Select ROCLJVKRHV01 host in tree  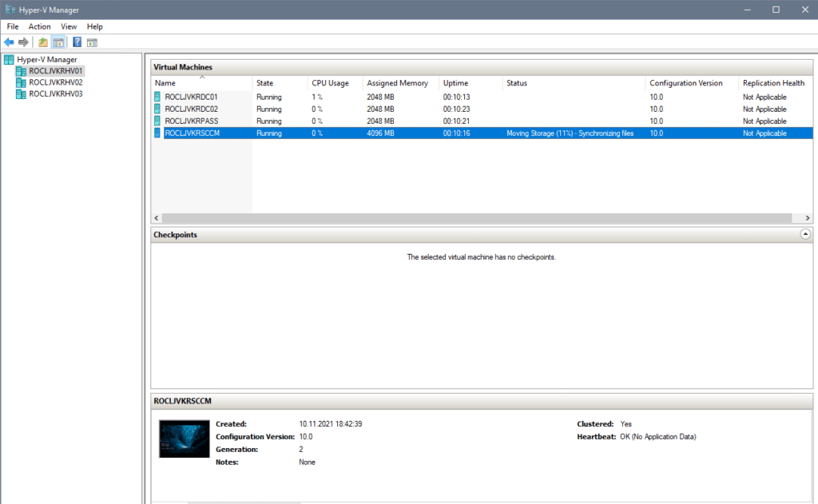[x=55, y=71]
